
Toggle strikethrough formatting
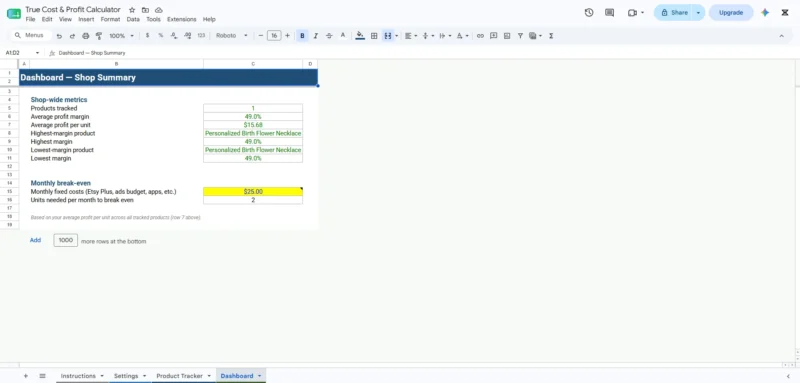click(329, 36)
